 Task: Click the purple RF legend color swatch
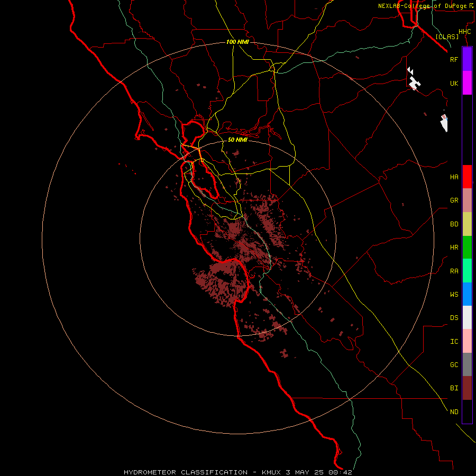coord(467,59)
